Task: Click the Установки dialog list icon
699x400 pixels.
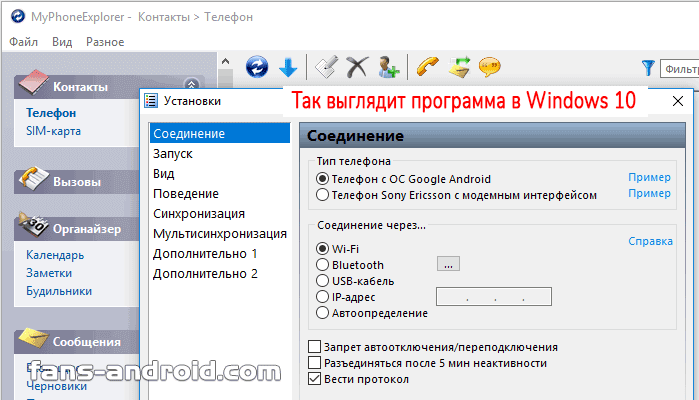Action: [x=151, y=101]
